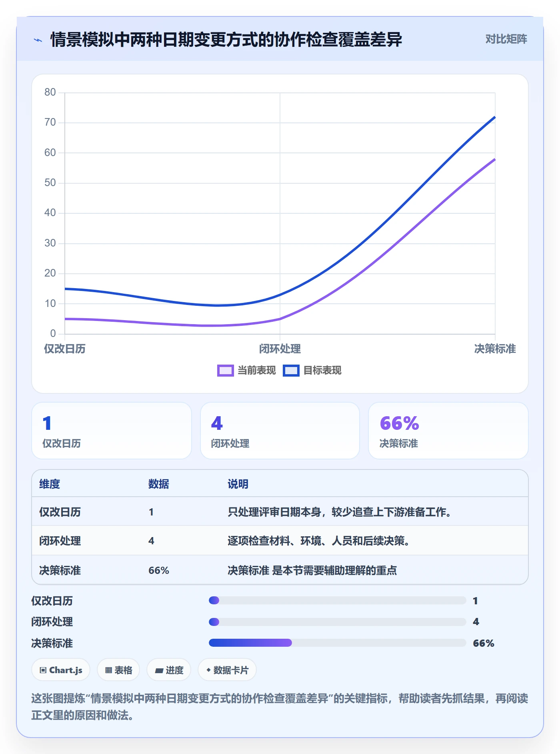Viewport: 560px width, 754px height.
Task: Select the 表格 tag chip
Action: point(118,670)
